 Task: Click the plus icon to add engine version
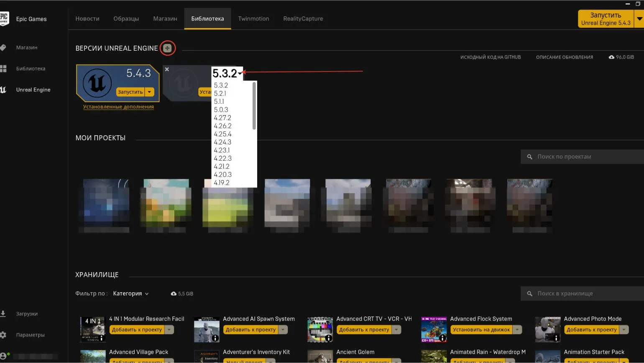167,48
